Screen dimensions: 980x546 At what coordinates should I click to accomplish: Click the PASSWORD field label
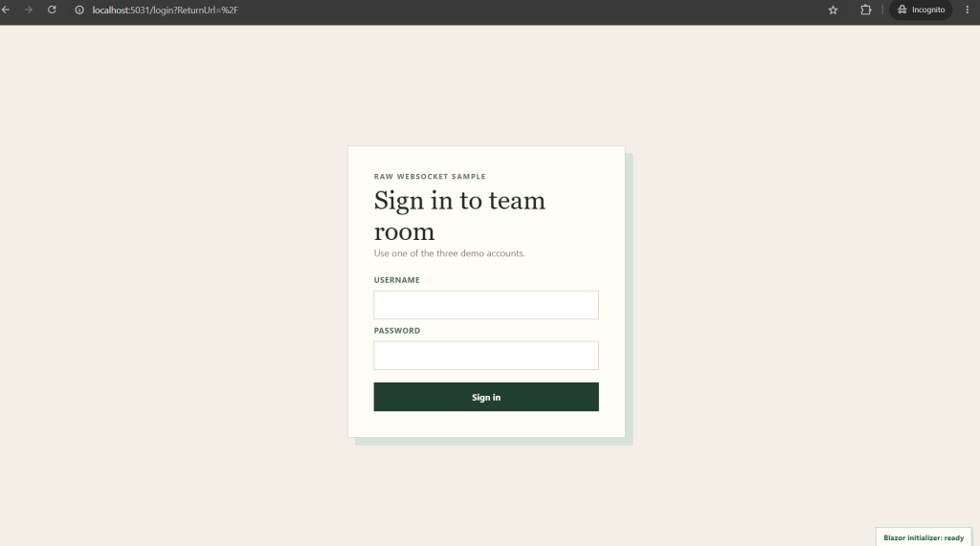click(397, 331)
